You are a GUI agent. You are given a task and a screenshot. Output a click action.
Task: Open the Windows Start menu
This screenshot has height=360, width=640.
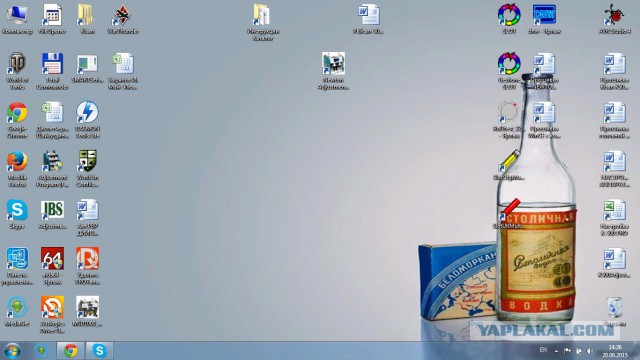click(12, 351)
